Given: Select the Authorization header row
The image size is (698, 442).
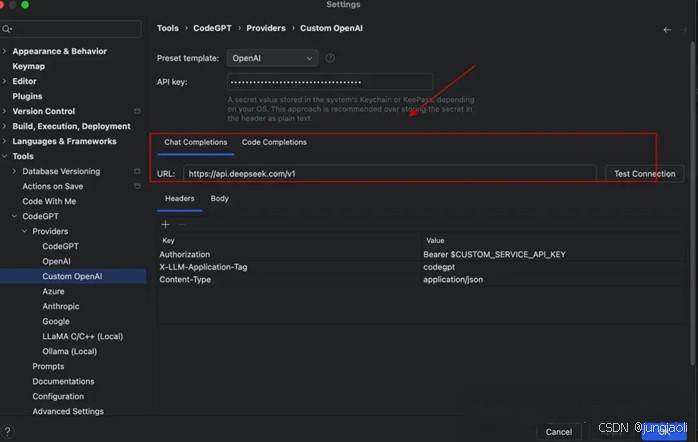Looking at the screenshot, I should (421, 255).
